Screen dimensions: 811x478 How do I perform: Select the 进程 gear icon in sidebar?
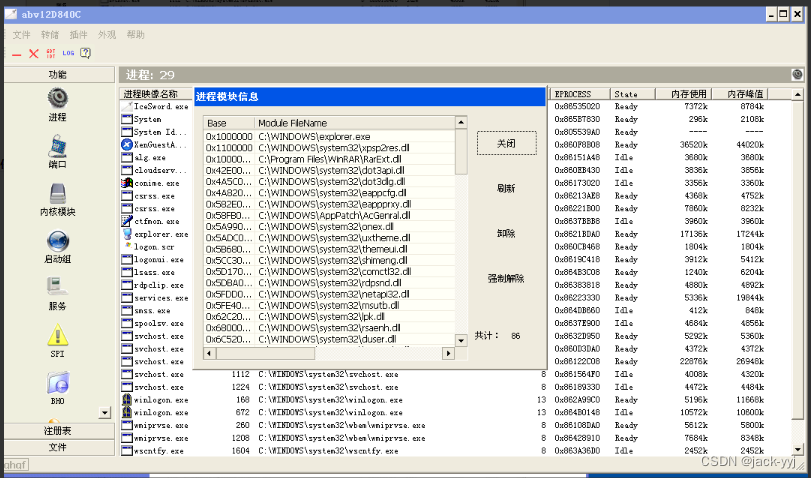[x=57, y=98]
